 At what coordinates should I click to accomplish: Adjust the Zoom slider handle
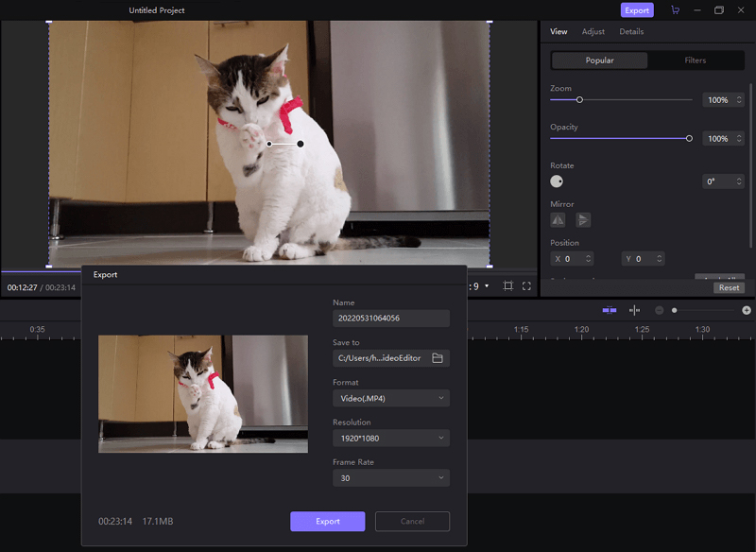pos(579,100)
